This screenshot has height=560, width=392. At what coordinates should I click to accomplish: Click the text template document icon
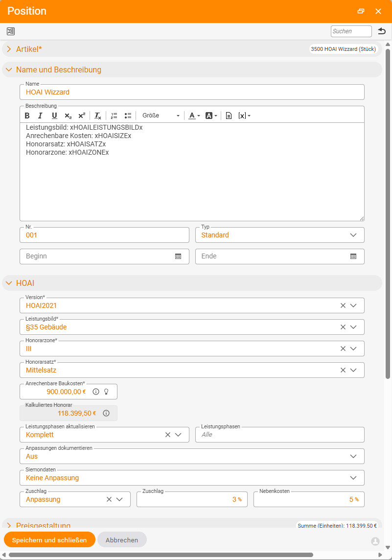coord(229,116)
